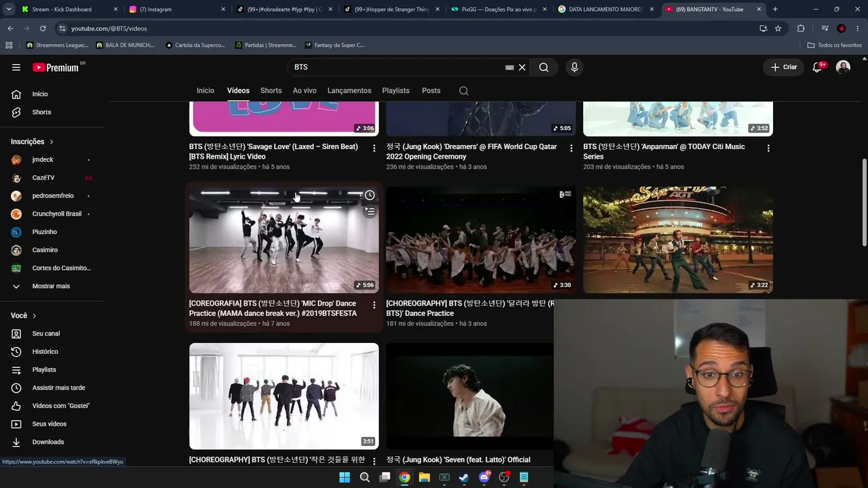Open the Lançamentos tab
The height and width of the screenshot is (488, 868).
349,90
